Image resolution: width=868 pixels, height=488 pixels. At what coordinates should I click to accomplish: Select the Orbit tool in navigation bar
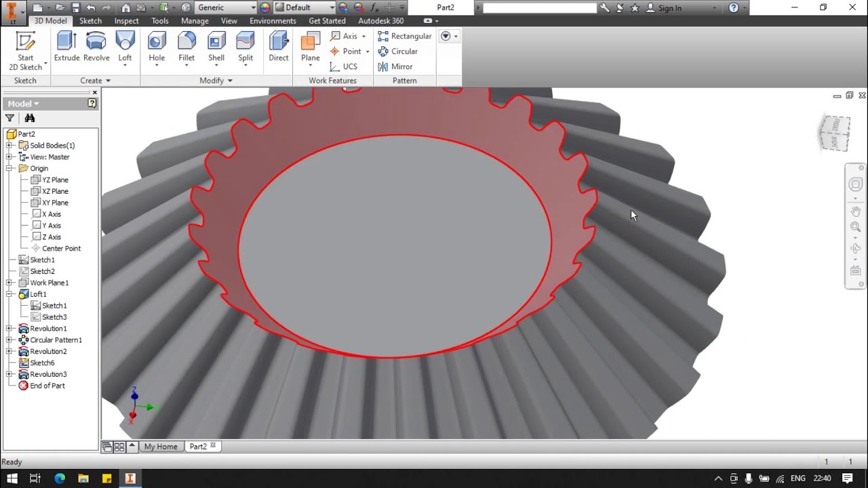pyautogui.click(x=856, y=249)
